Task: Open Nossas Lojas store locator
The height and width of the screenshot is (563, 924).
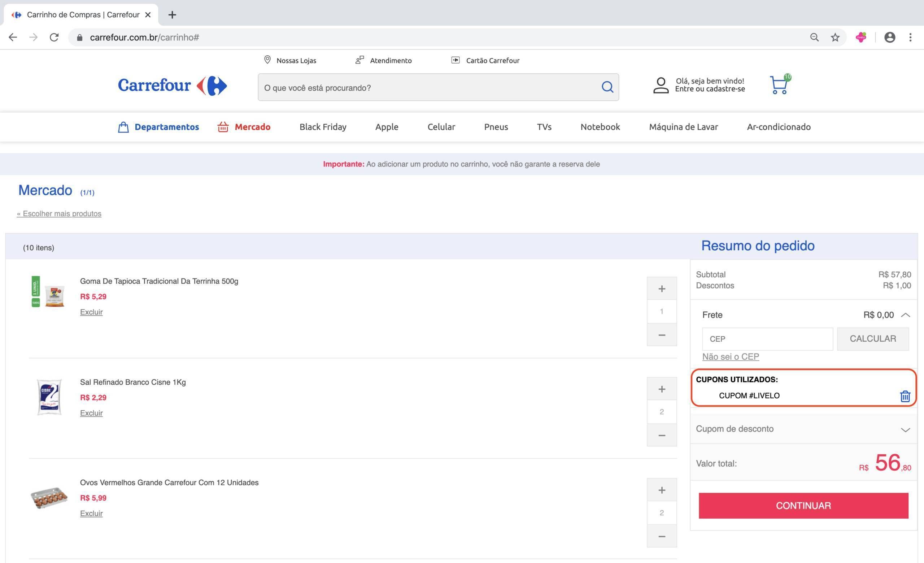Action: (x=290, y=60)
